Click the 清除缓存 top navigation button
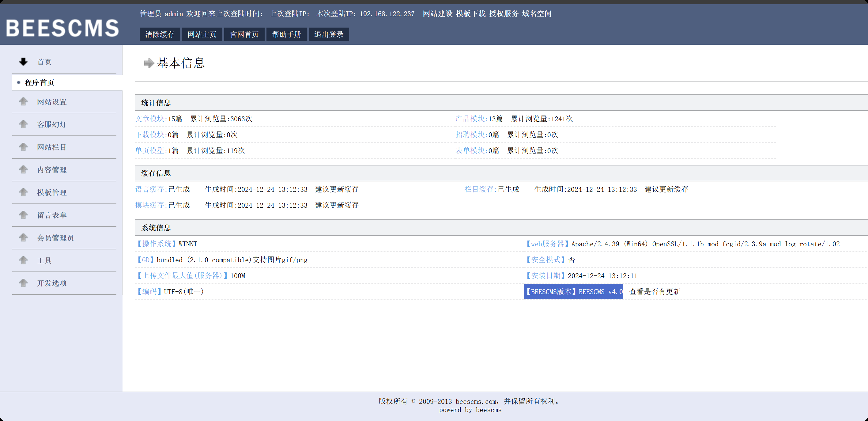 [x=160, y=34]
